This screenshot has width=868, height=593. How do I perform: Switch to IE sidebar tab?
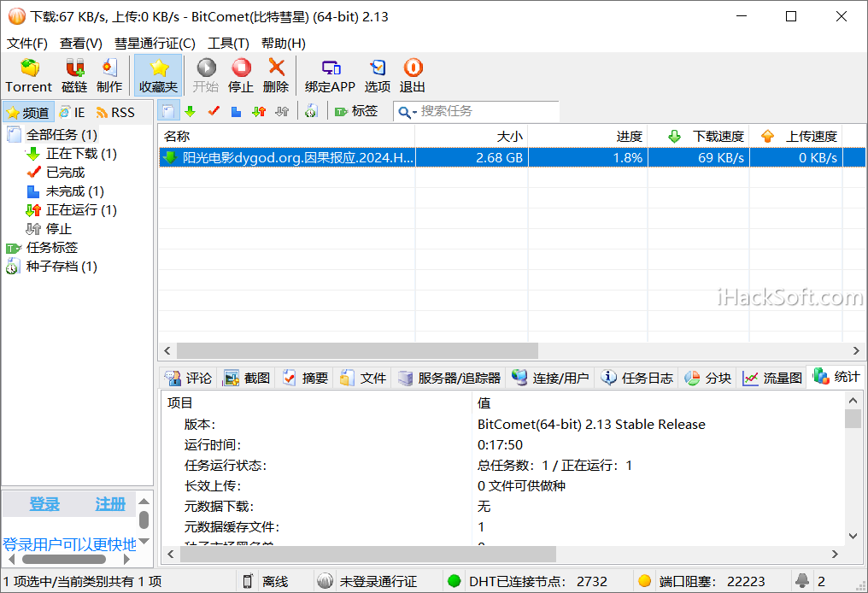(x=73, y=113)
